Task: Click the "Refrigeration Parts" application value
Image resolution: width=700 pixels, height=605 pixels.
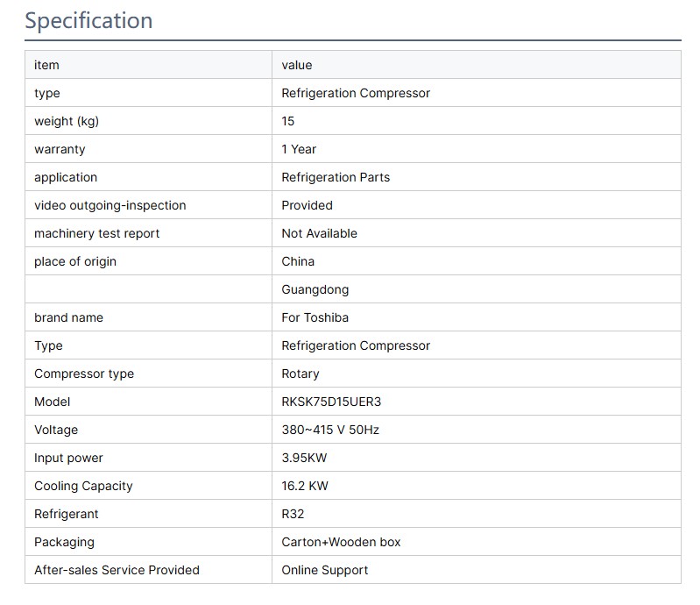Action: click(336, 177)
